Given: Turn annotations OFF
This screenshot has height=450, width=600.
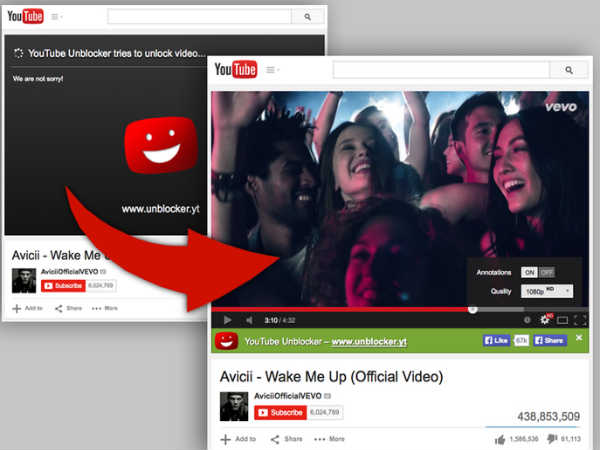Looking at the screenshot, I should click(x=546, y=272).
